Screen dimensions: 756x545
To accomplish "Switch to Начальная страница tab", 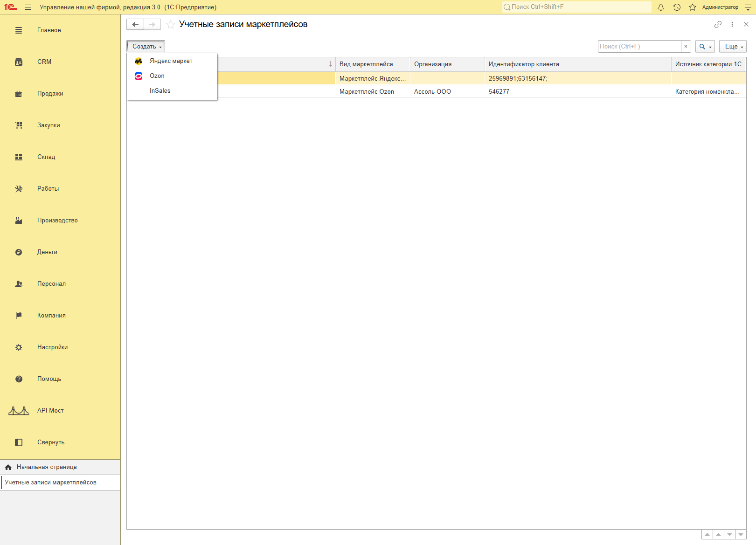I will pyautogui.click(x=60, y=467).
